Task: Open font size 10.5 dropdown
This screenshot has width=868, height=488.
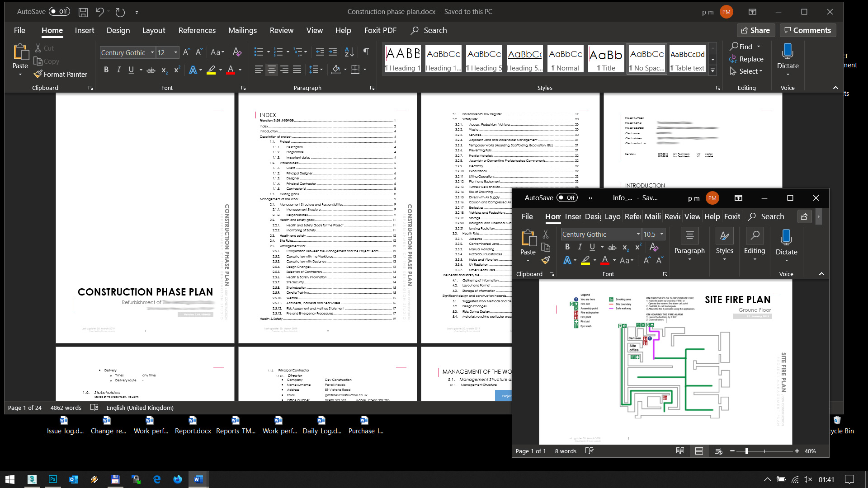Action: 662,234
